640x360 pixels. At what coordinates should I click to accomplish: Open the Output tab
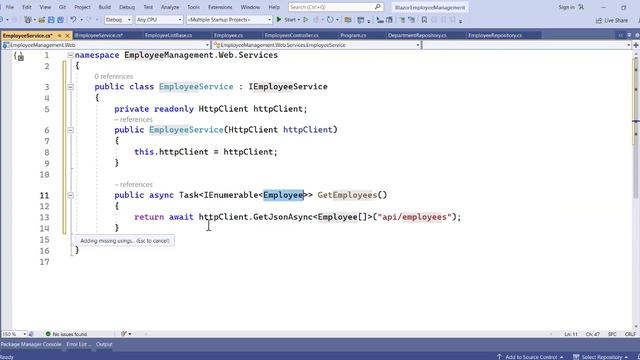pos(104,344)
